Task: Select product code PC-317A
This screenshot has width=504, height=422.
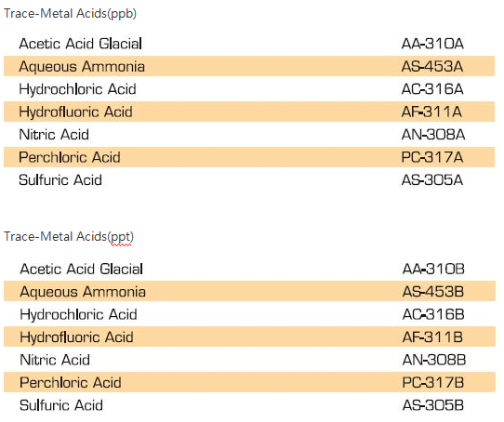Action: pos(432,157)
